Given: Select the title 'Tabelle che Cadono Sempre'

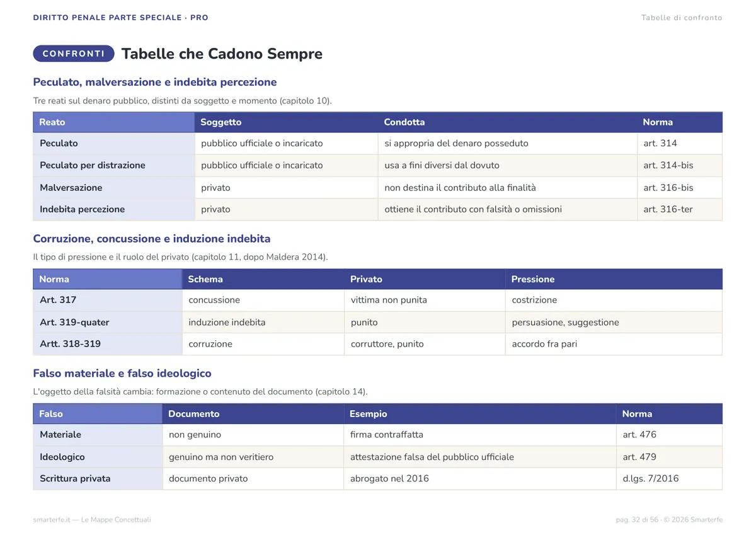Looking at the screenshot, I should (222, 54).
